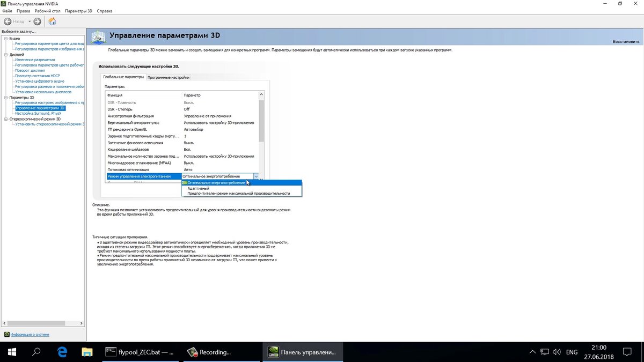Open Установка нескольких дисплеев task
The height and width of the screenshot is (362, 644).
pos(43,92)
